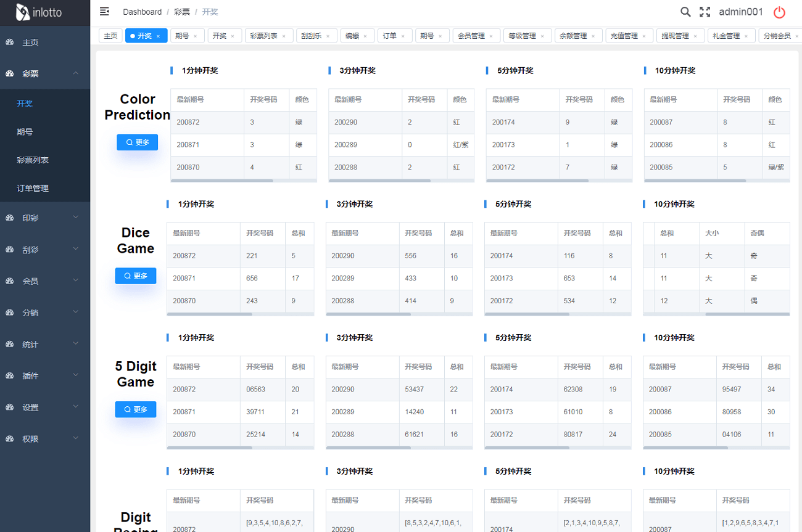Close the 等级管理 tab with its x
This screenshot has height=532, width=802.
542,36
